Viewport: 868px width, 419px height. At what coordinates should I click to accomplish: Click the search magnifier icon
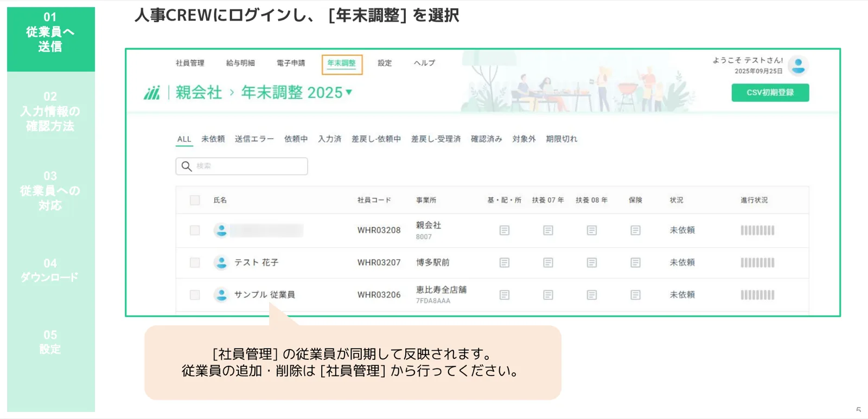pos(187,166)
